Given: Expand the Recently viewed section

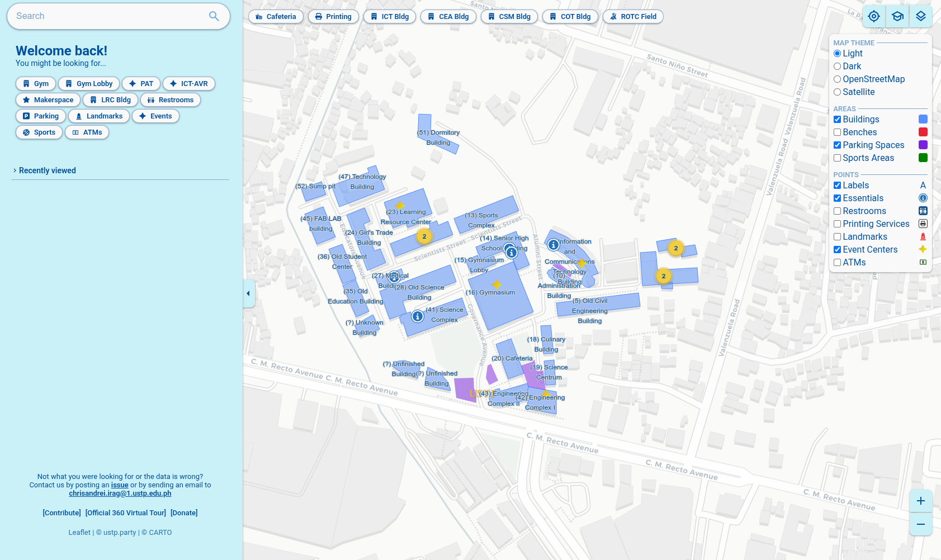Looking at the screenshot, I should (47, 170).
